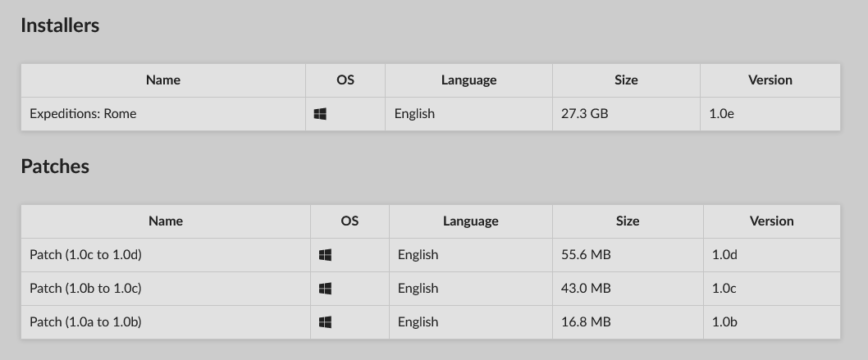Download Patch (1.0a to 1.0b)
This screenshot has height=360, width=868.
(x=85, y=322)
